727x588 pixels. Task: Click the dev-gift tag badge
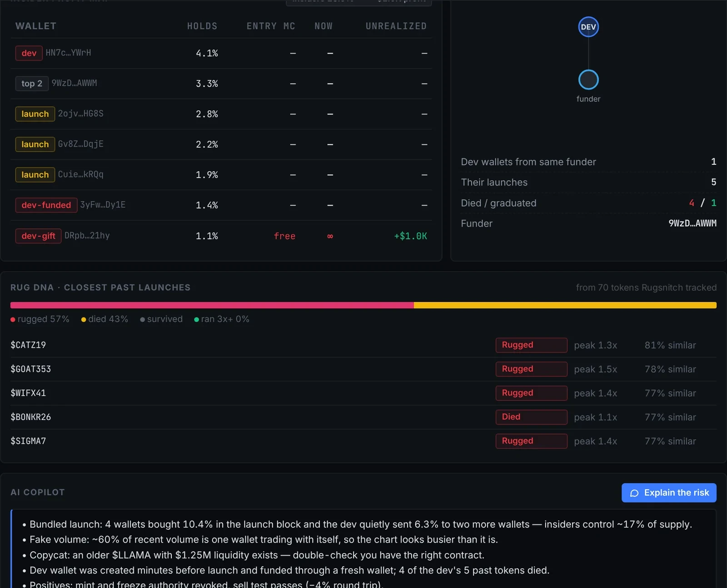coord(38,236)
